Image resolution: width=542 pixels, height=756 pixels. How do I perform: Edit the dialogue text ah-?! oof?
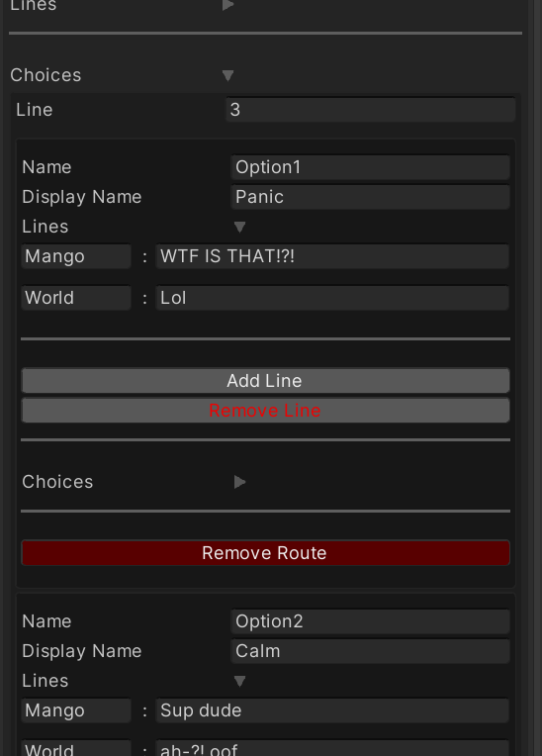coord(332,748)
